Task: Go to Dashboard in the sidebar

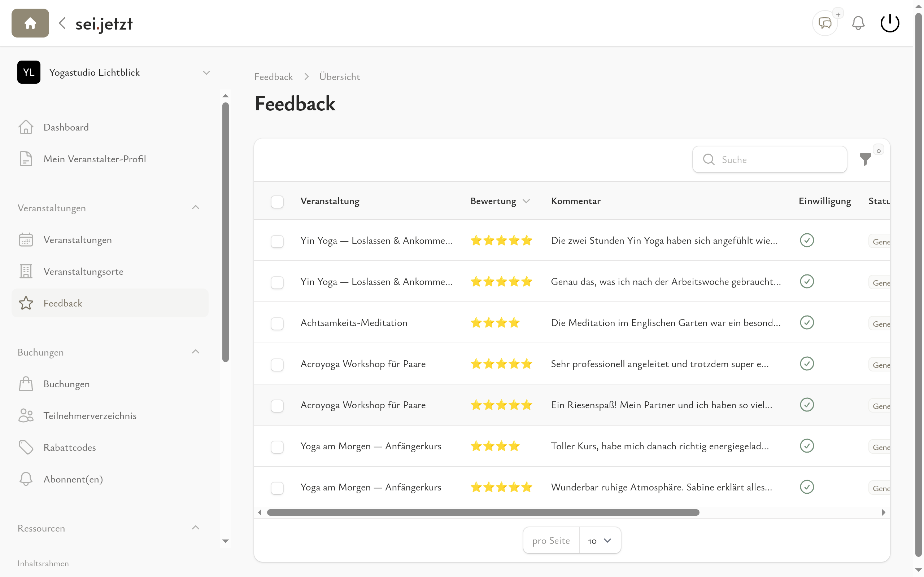Action: 66,127
